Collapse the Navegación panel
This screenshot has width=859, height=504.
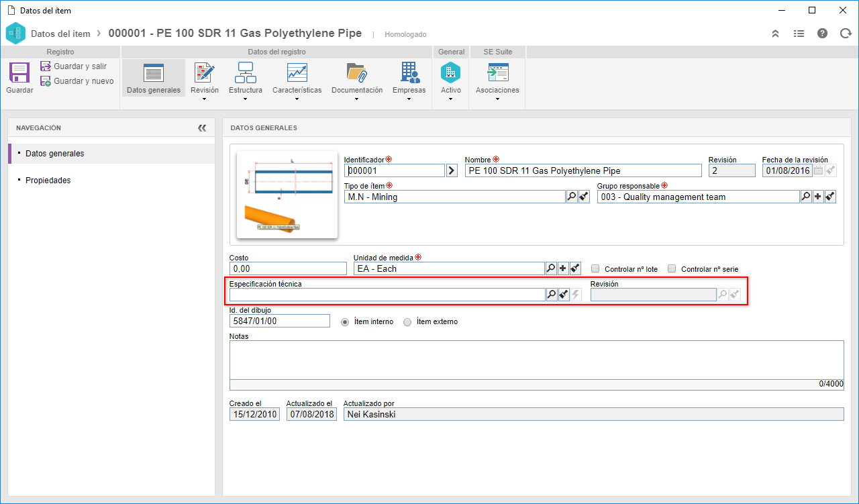202,128
